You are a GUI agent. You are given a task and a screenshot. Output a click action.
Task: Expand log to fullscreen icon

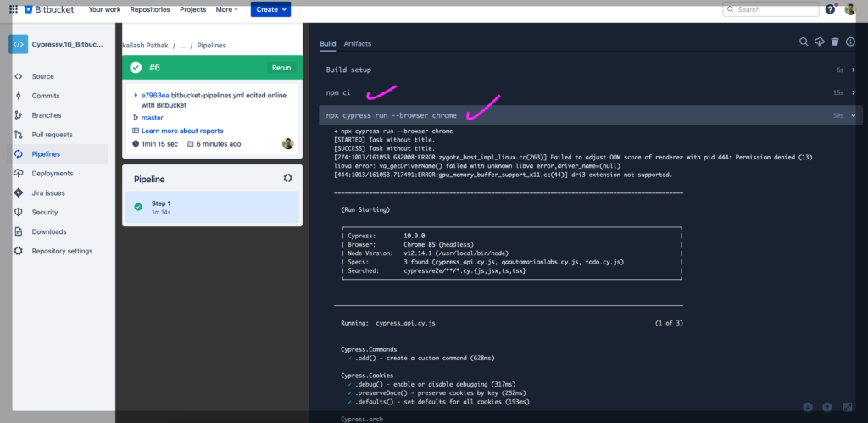(847, 407)
